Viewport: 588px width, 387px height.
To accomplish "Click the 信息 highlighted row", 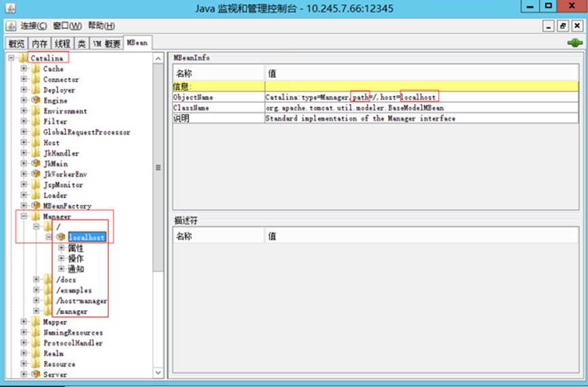I will tap(376, 86).
